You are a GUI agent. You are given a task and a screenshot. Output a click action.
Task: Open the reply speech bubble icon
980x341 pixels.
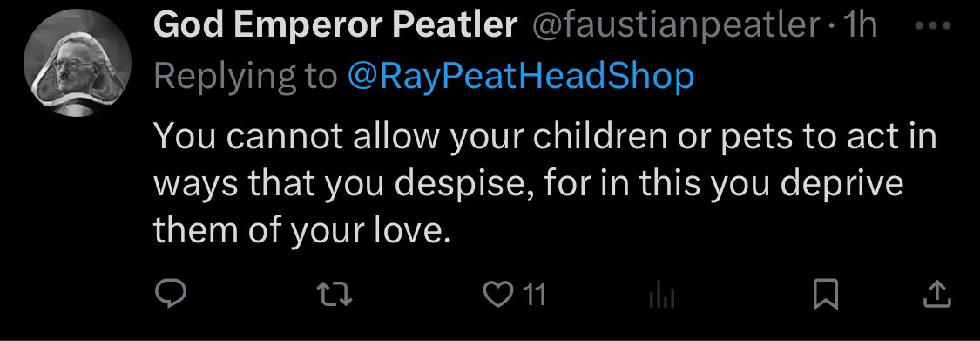click(x=170, y=294)
